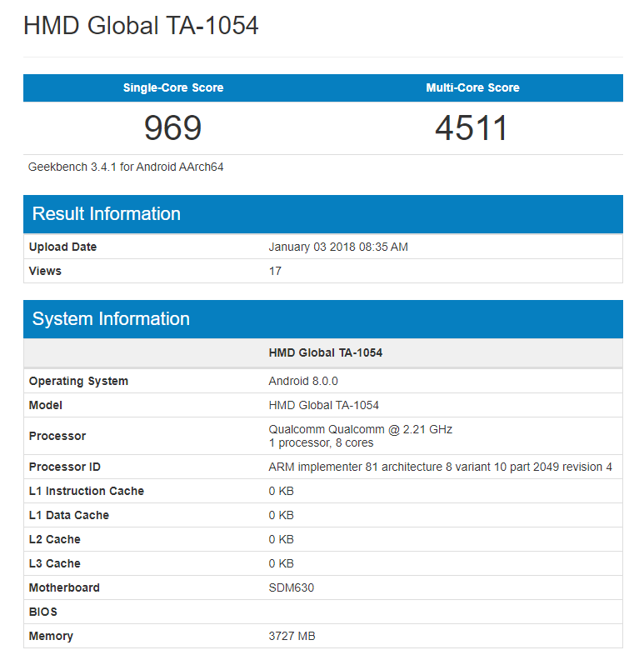Select Qualcomm Qualcomm @ 2.21 GHz text

click(360, 429)
